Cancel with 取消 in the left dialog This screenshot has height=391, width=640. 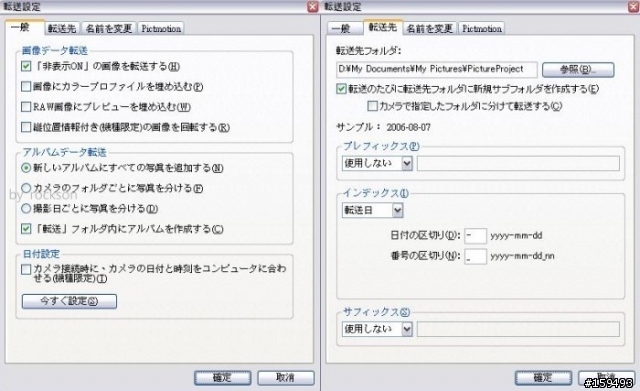point(286,378)
